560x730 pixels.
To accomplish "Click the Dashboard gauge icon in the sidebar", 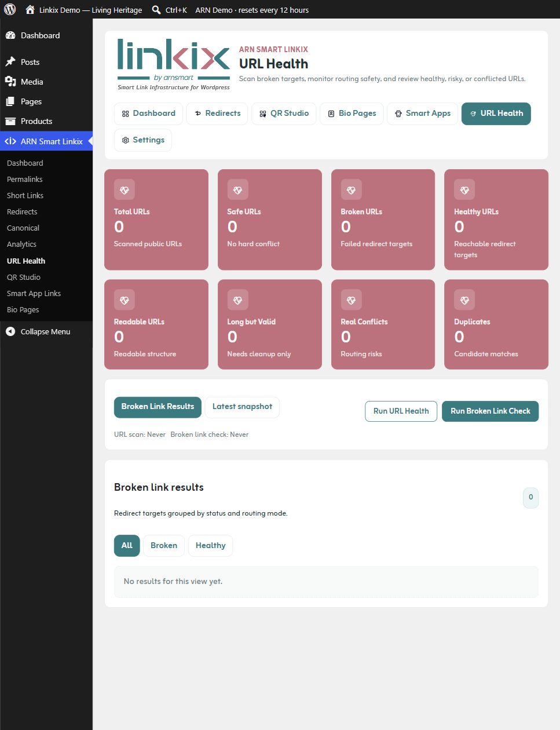I will tap(10, 35).
